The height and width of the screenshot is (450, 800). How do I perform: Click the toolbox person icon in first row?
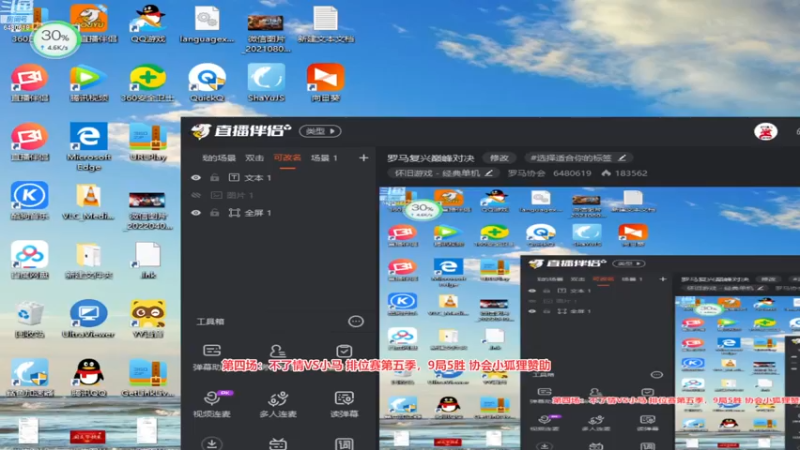click(278, 351)
